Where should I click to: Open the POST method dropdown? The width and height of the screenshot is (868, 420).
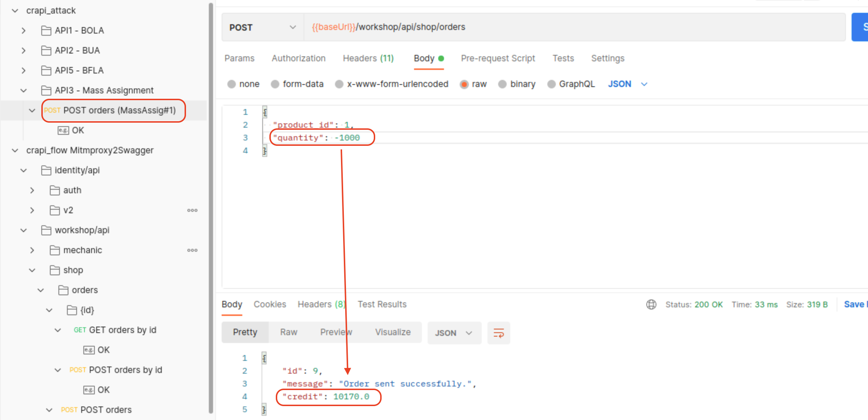tap(263, 27)
